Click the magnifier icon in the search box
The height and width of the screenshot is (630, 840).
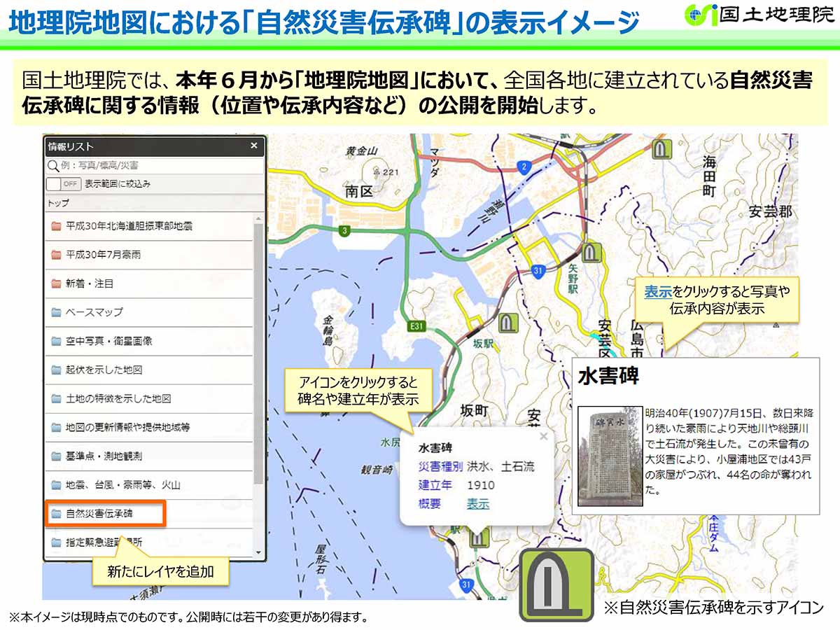coord(52,166)
